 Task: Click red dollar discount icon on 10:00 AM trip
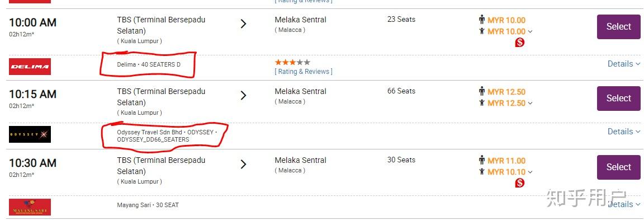click(x=519, y=43)
